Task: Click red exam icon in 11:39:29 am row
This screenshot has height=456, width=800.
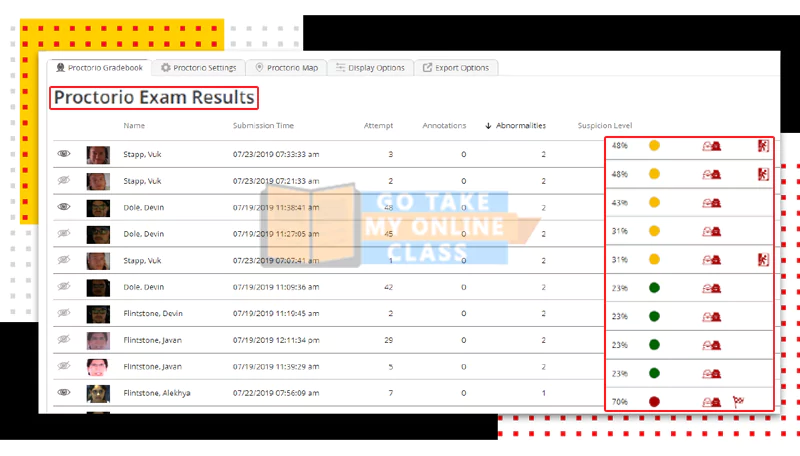Action: (x=712, y=374)
